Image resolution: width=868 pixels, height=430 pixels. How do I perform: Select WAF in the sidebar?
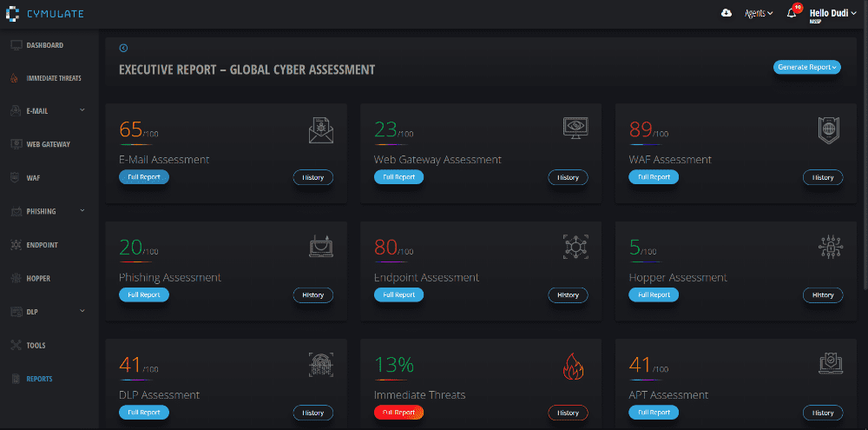click(x=33, y=178)
